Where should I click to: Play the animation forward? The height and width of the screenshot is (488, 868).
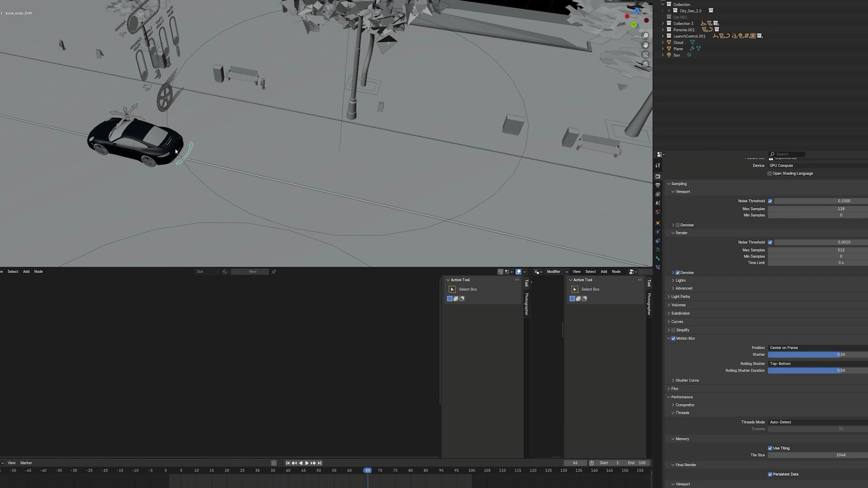(307, 463)
